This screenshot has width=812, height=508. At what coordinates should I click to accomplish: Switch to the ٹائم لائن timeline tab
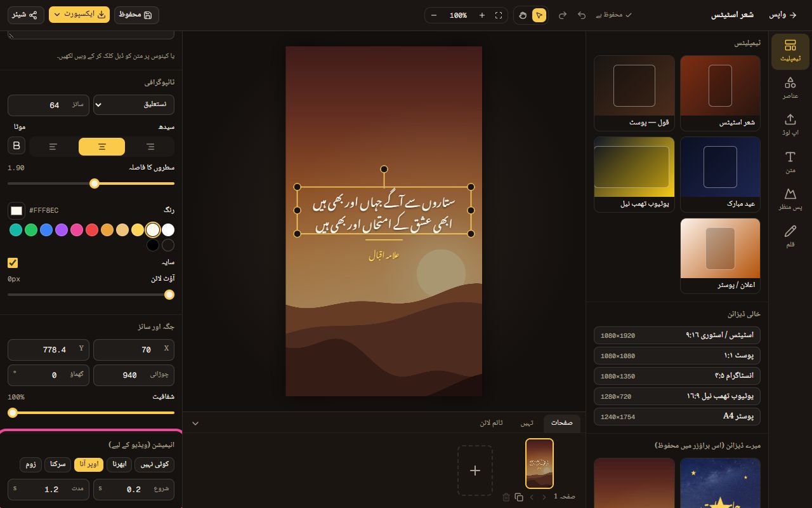pyautogui.click(x=492, y=423)
